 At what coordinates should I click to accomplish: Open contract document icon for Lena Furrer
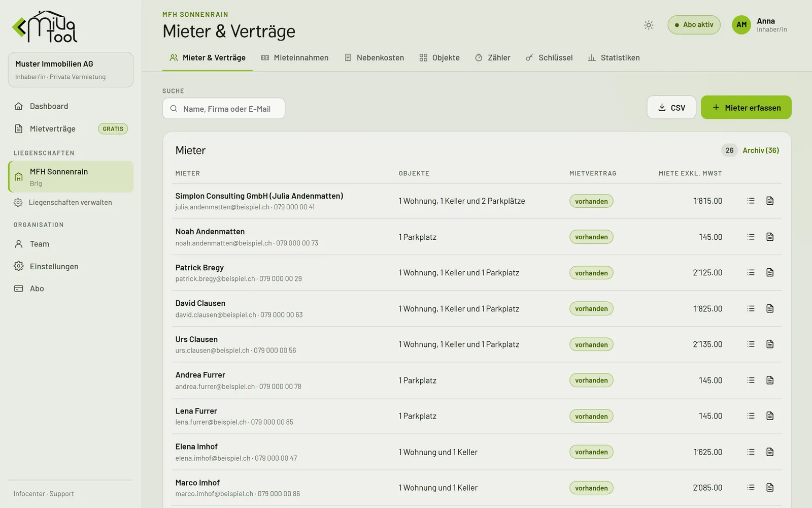(x=770, y=416)
